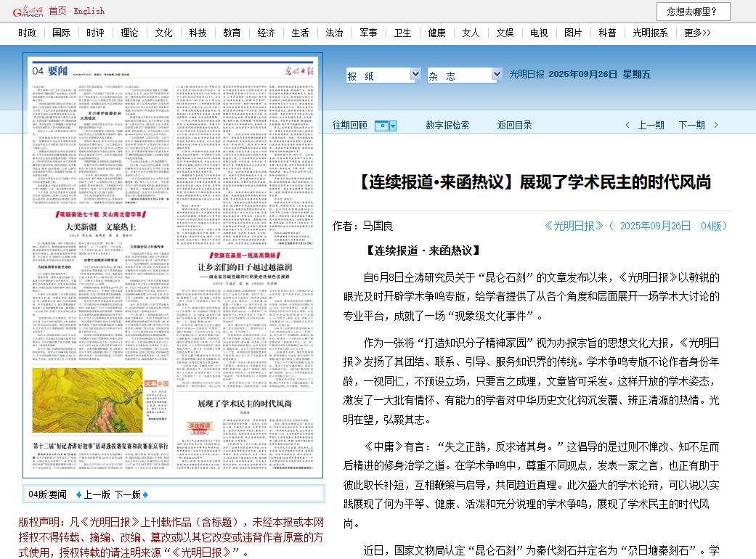Open the 您想去哪里? menu
This screenshot has height=559, width=756.
(693, 12)
